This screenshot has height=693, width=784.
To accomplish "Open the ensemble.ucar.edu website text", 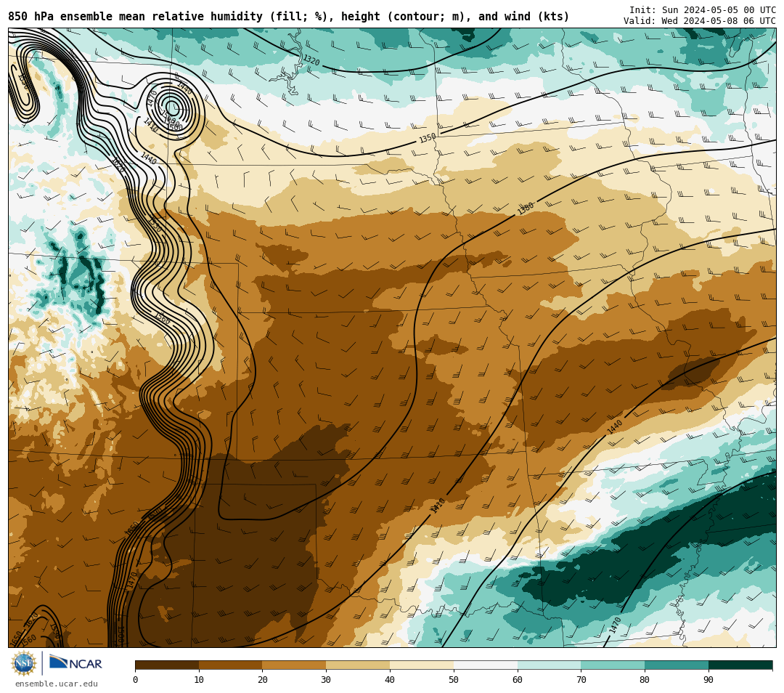I will tap(57, 684).
